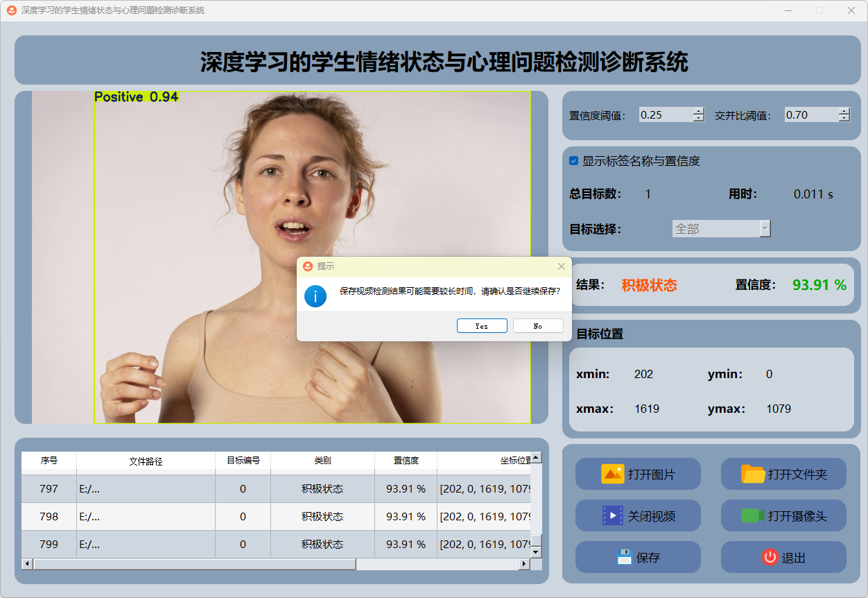Screen dimensions: 868x598
Task: Click the red 退出 power icon
Action: click(770, 557)
